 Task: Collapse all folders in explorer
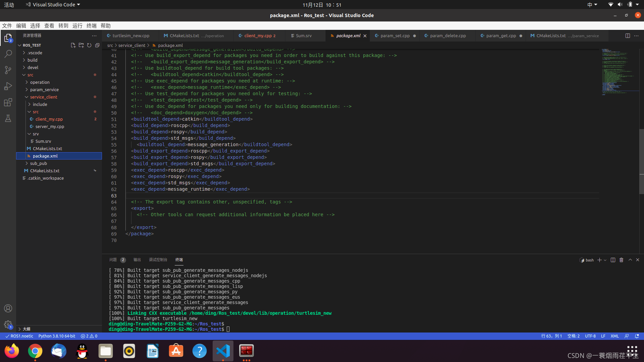point(97,45)
